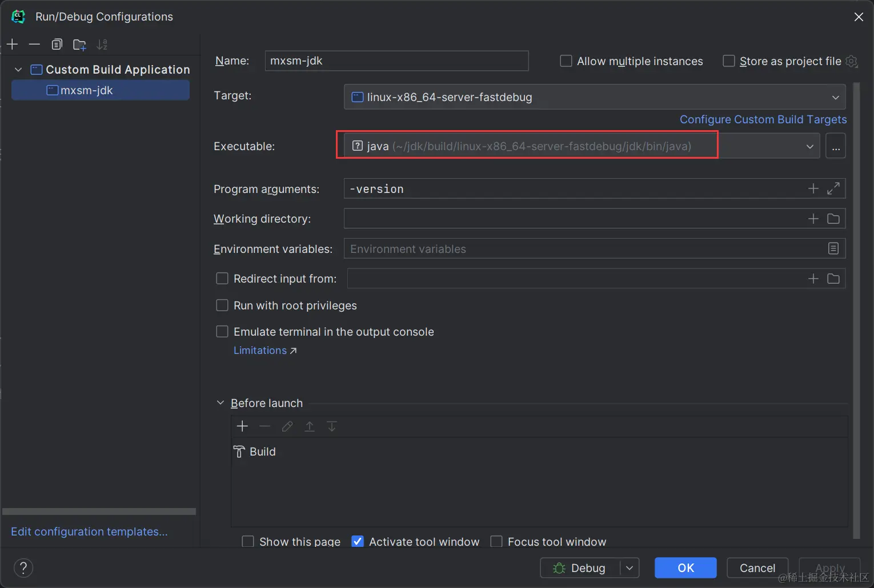Create a new configuration folder
The width and height of the screenshot is (874, 588).
[79, 45]
